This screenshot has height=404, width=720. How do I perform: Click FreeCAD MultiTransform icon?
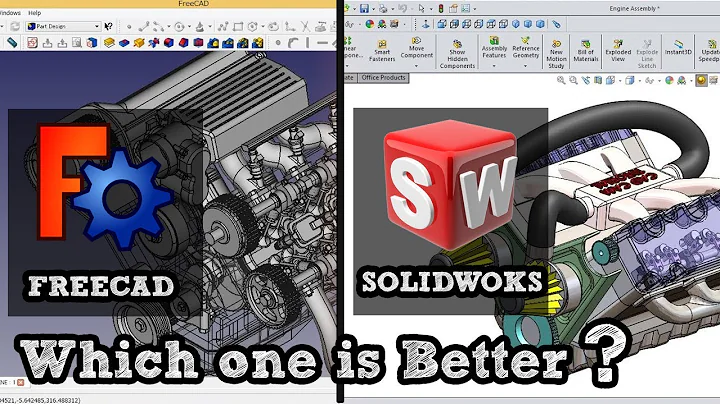point(258,43)
